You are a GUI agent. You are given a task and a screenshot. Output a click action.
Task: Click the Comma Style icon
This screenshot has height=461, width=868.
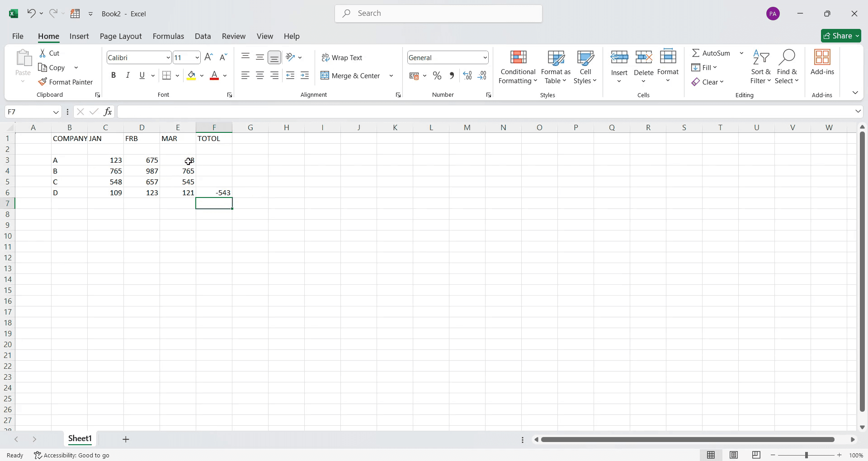(452, 76)
